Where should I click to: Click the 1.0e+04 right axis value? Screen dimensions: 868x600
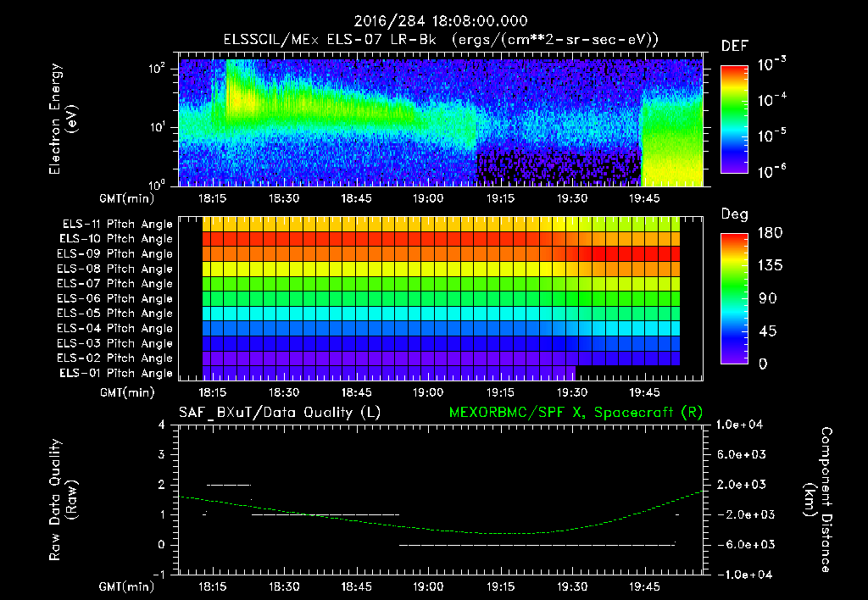pyautogui.click(x=739, y=425)
